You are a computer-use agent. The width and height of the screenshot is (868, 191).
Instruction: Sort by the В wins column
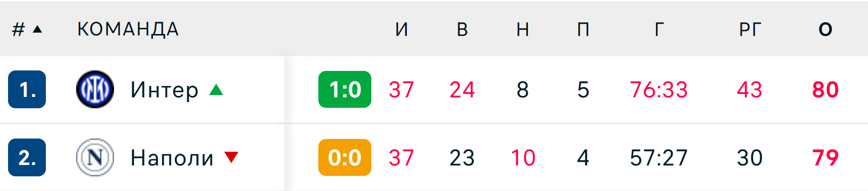click(x=462, y=29)
